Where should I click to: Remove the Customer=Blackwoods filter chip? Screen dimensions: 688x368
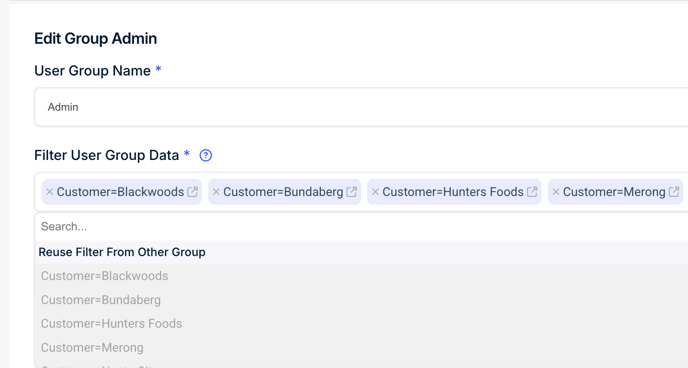pos(50,192)
